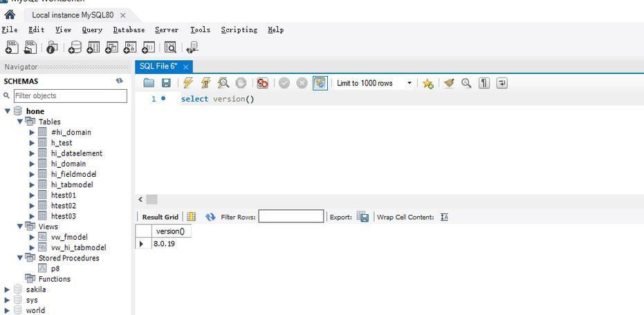Execute statement under cursor icon
Viewport: 644px width, 315px height.
[x=205, y=83]
